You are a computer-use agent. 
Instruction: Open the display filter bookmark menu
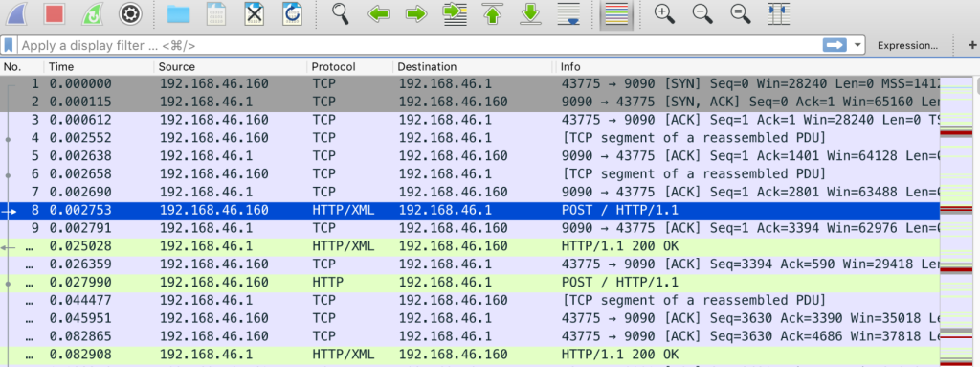pyautogui.click(x=9, y=46)
